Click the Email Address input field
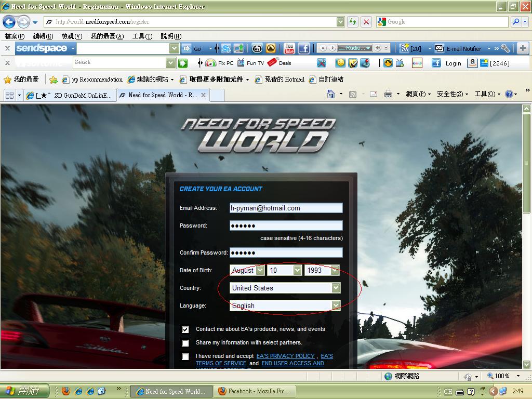Viewport: 532px width, 399px height. [x=286, y=208]
